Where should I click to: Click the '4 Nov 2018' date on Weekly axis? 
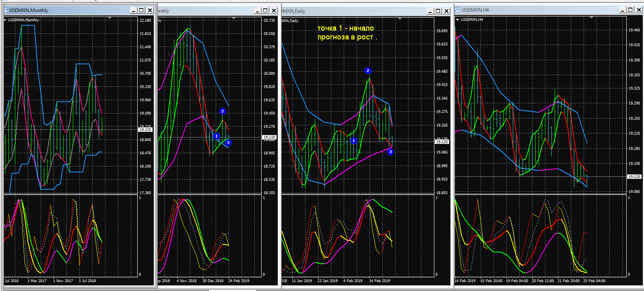[x=186, y=281]
